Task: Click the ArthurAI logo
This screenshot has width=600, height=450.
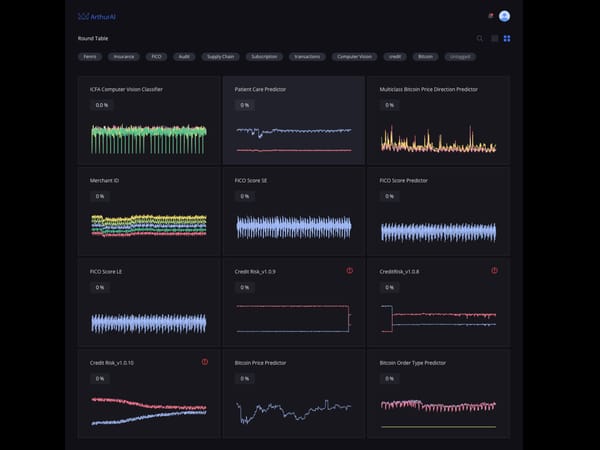Action: click(x=96, y=16)
